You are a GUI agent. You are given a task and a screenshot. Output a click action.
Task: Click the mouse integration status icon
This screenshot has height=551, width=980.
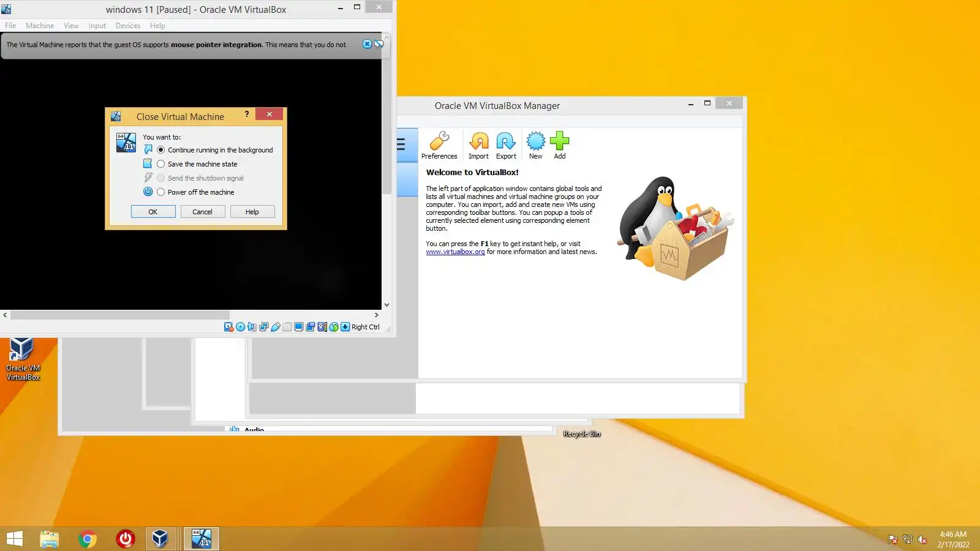(334, 327)
